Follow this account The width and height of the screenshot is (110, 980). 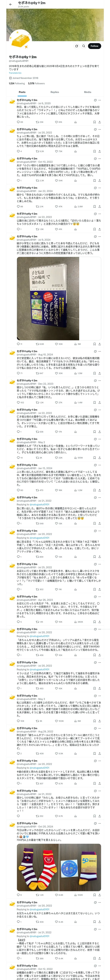(x=94, y=46)
